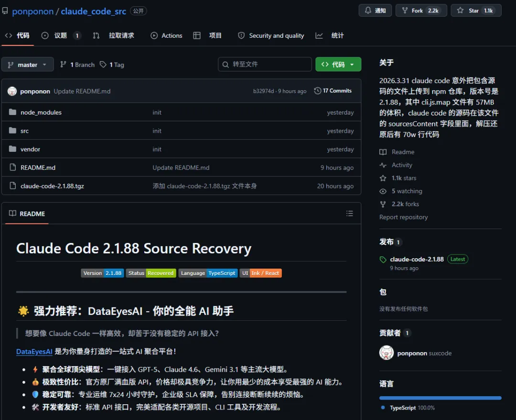Open the claude-code-2.1.88.tgz file

tap(52, 186)
